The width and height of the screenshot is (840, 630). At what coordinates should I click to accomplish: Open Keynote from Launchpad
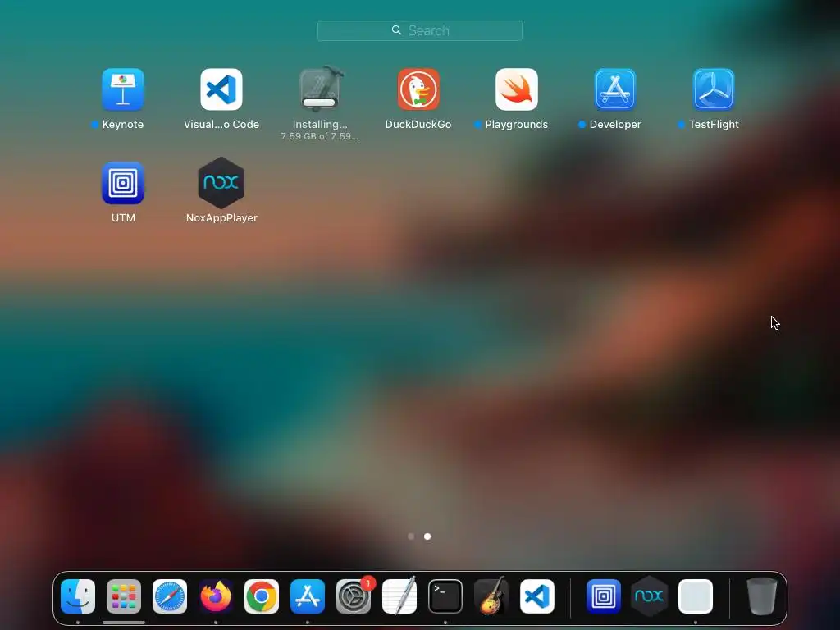pos(123,89)
